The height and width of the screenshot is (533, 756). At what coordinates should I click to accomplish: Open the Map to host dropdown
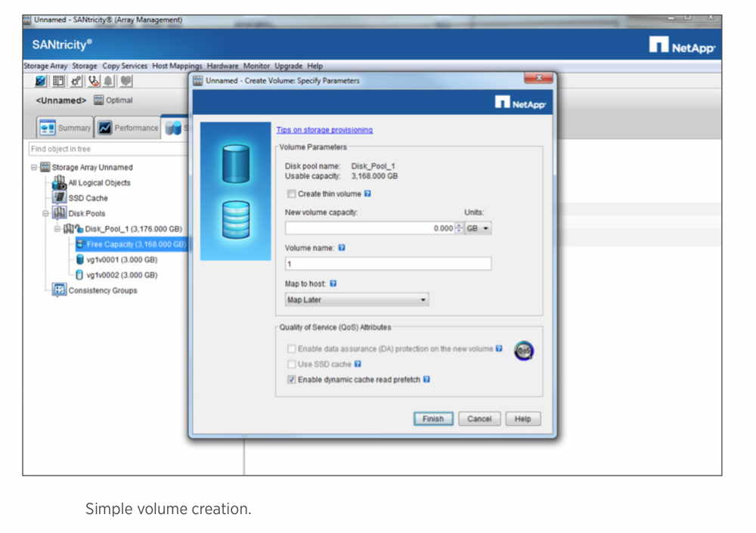(x=357, y=299)
